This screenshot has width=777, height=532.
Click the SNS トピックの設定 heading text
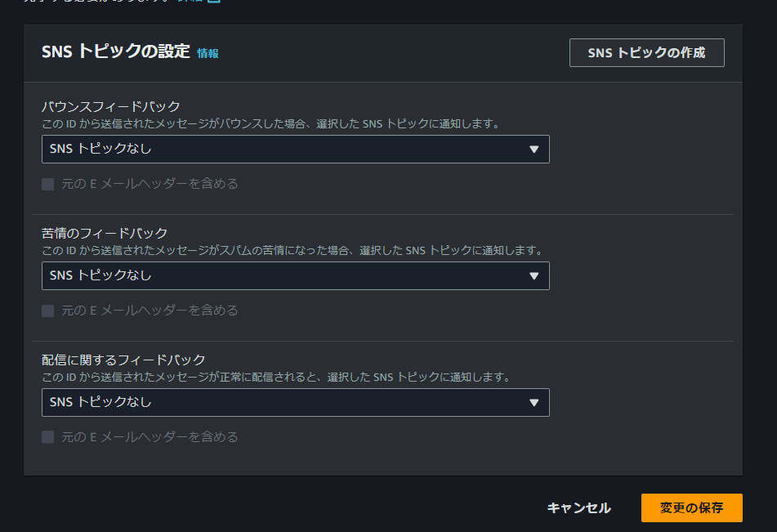[116, 51]
